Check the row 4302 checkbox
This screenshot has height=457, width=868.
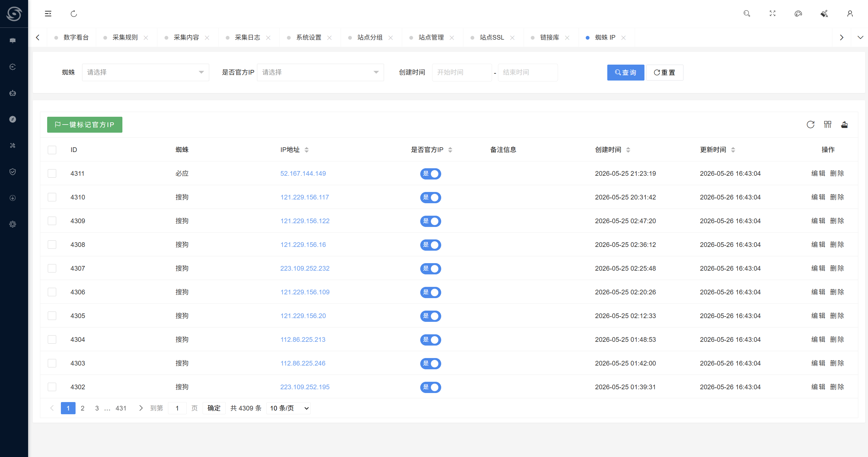coord(52,387)
